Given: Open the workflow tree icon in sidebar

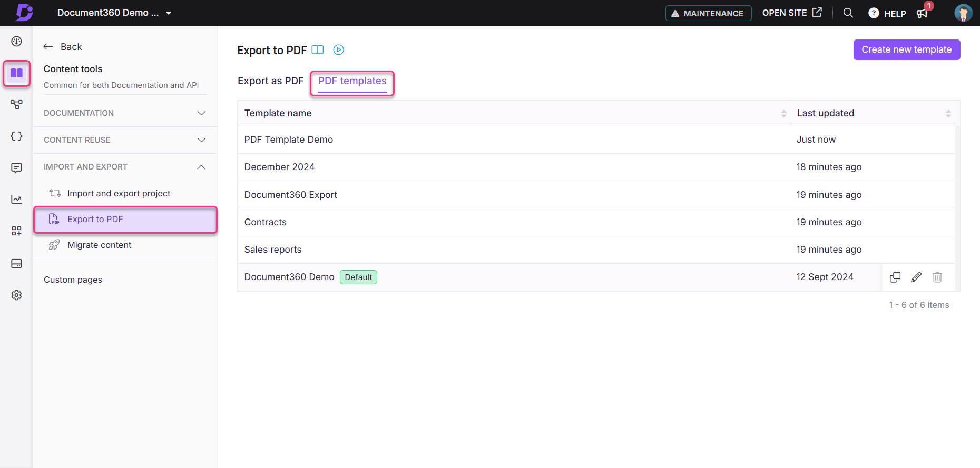Looking at the screenshot, I should click(x=16, y=105).
